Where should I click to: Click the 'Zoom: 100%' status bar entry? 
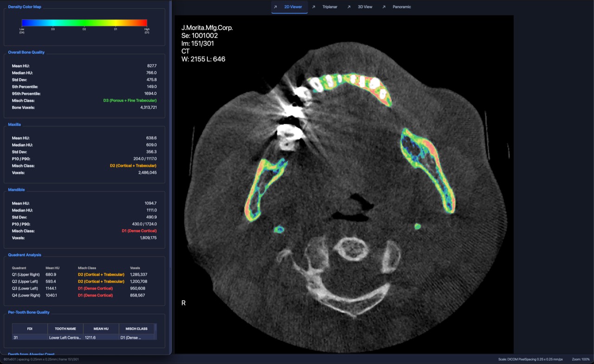[581, 359]
